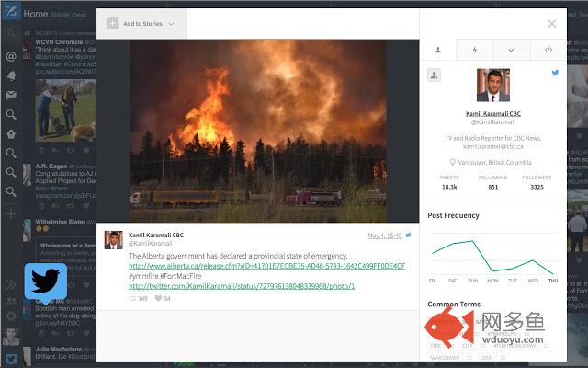
Task: Click reply icon under A.R. Kagan tweet
Action: pos(55,206)
